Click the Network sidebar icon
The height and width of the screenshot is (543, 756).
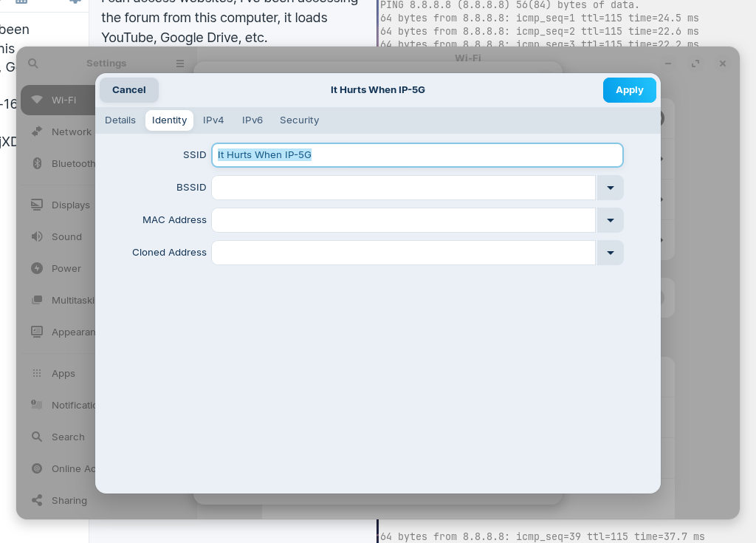(x=37, y=132)
